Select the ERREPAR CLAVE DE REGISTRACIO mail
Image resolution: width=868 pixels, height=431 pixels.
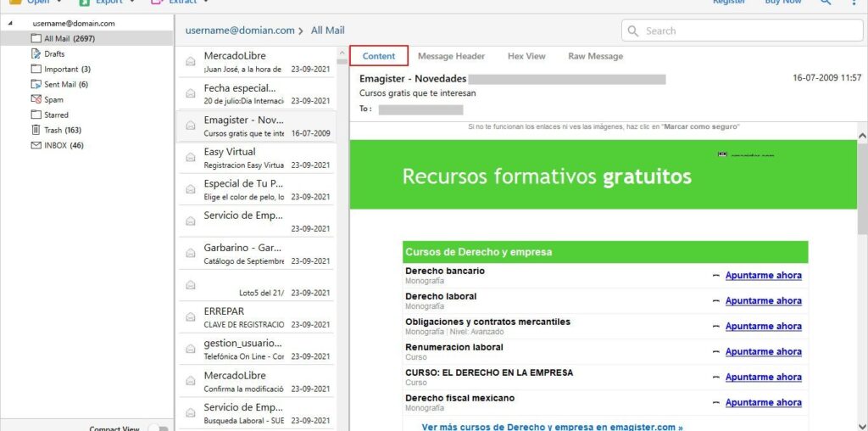(x=255, y=317)
